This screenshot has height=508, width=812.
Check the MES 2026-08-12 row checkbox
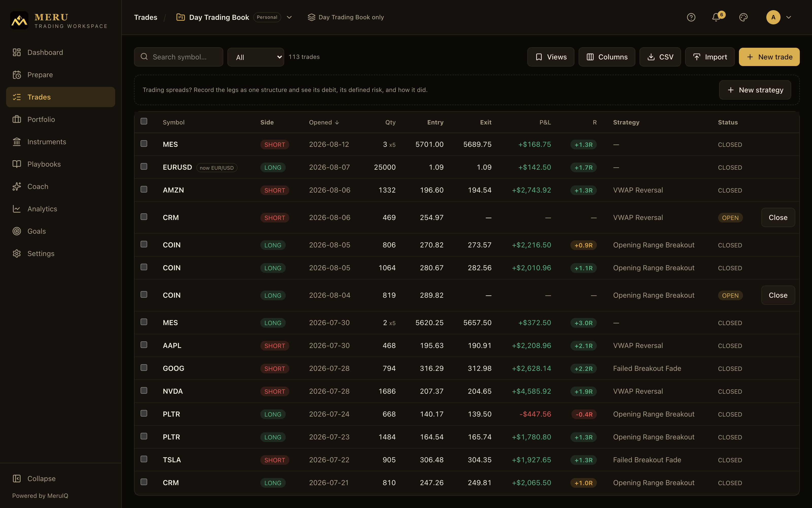tap(144, 144)
